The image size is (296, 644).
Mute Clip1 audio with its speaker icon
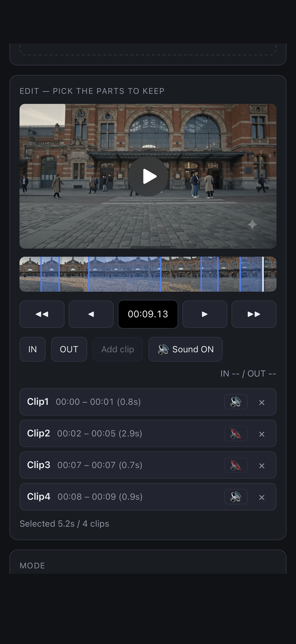click(x=236, y=402)
